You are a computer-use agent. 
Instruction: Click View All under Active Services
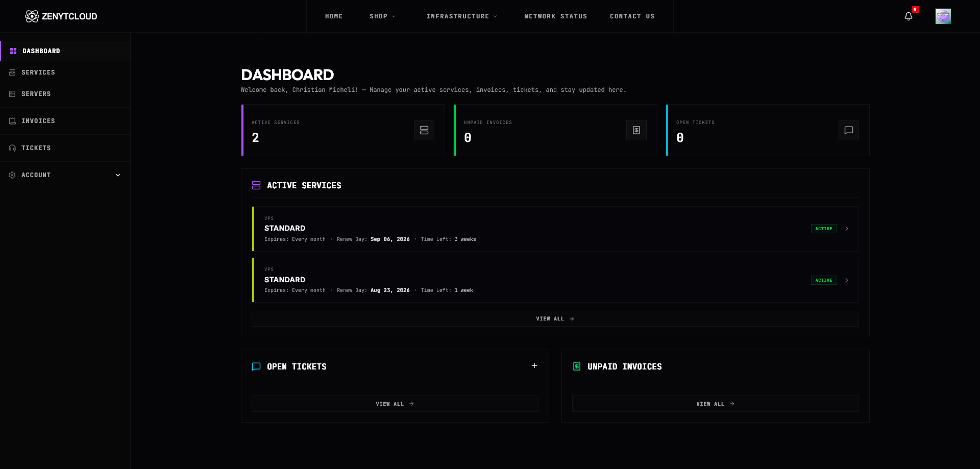coord(555,318)
